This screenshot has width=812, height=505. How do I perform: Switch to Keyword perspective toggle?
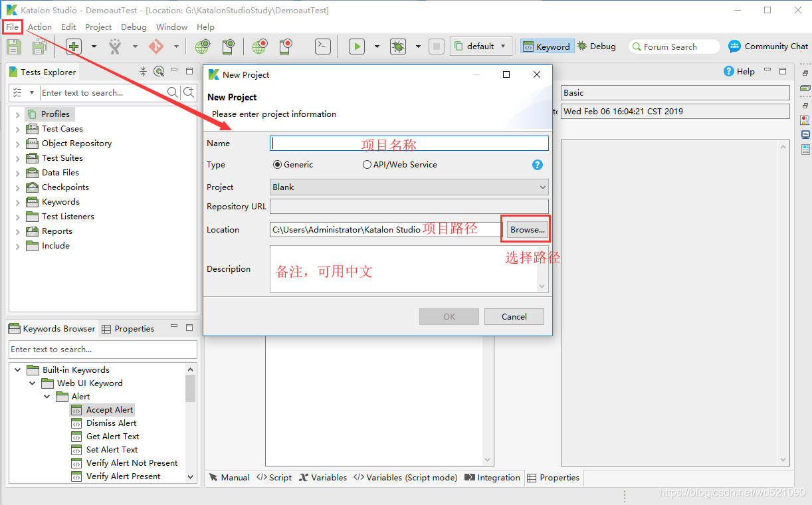coord(546,47)
